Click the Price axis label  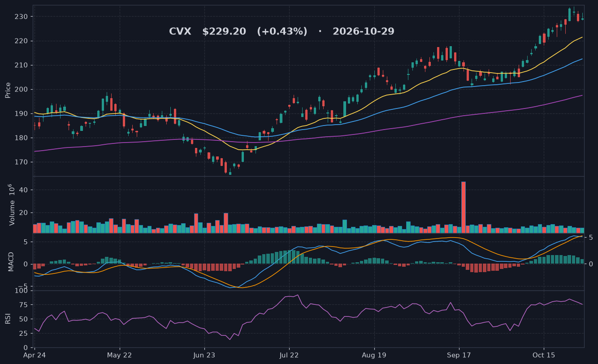click(x=8, y=90)
